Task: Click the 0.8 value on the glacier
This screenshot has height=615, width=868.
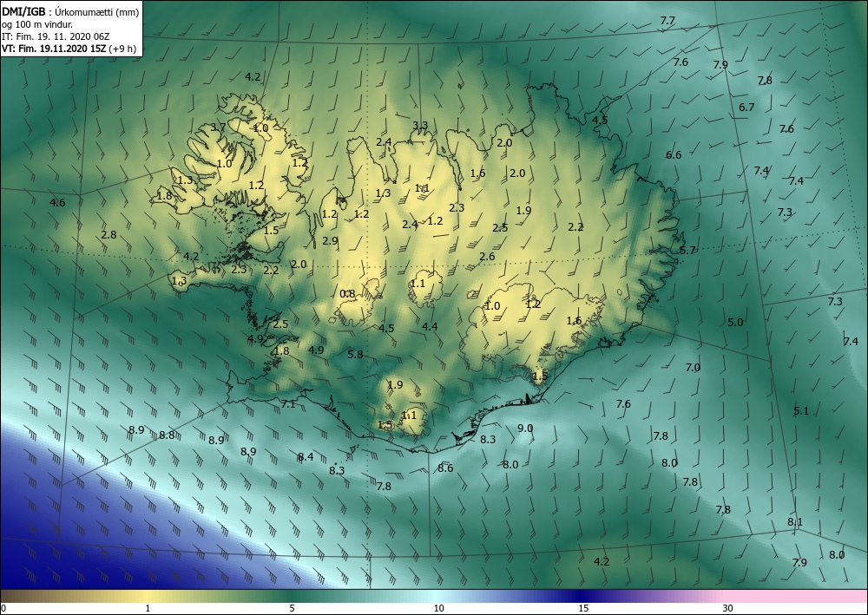Action: pos(348,294)
